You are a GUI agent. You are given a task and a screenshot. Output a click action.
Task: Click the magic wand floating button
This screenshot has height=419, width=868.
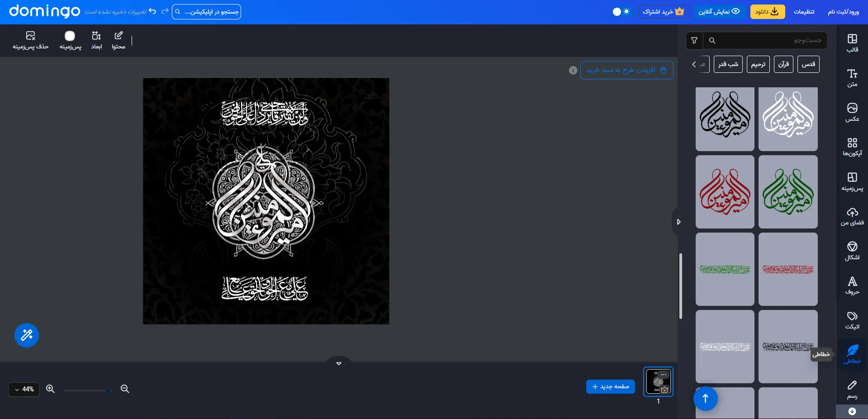(27, 335)
